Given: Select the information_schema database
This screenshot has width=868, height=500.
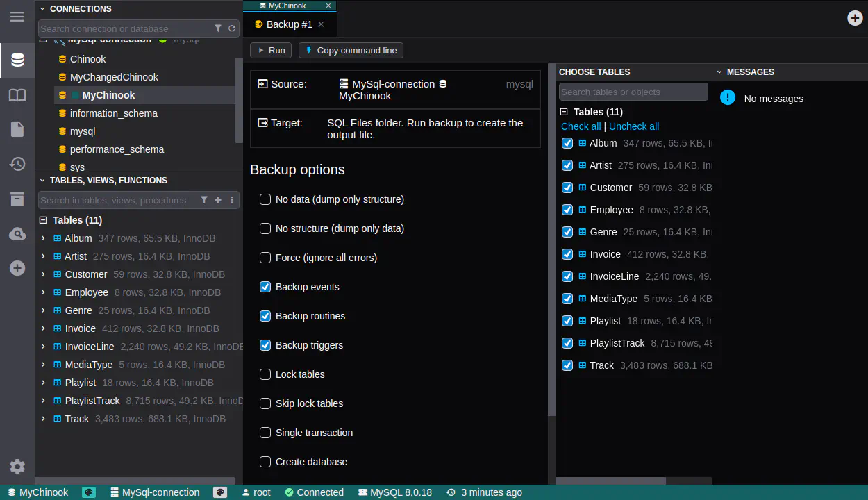Looking at the screenshot, I should pos(113,113).
